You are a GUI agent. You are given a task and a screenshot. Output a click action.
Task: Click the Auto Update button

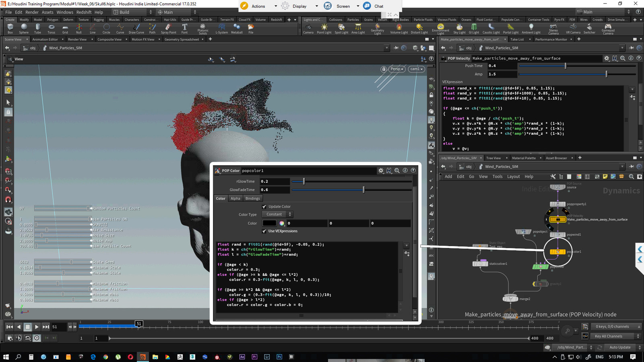[619, 347]
